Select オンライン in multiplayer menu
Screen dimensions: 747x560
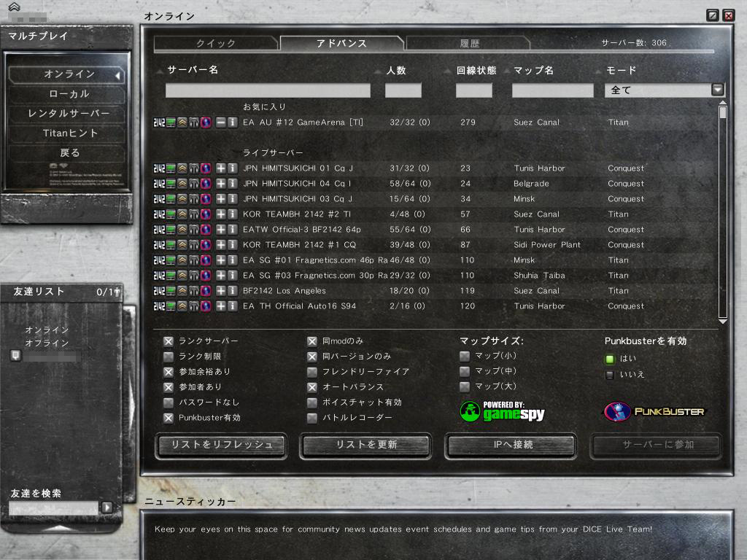66,74
